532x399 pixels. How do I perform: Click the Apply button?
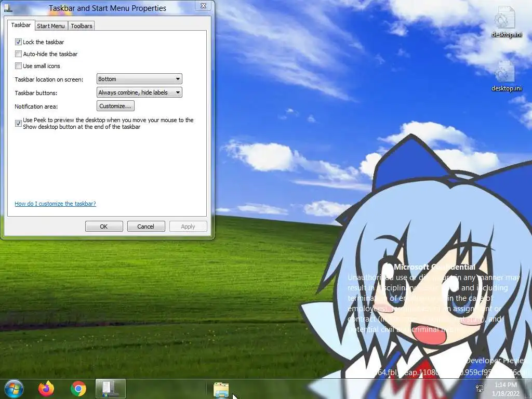[188, 227]
